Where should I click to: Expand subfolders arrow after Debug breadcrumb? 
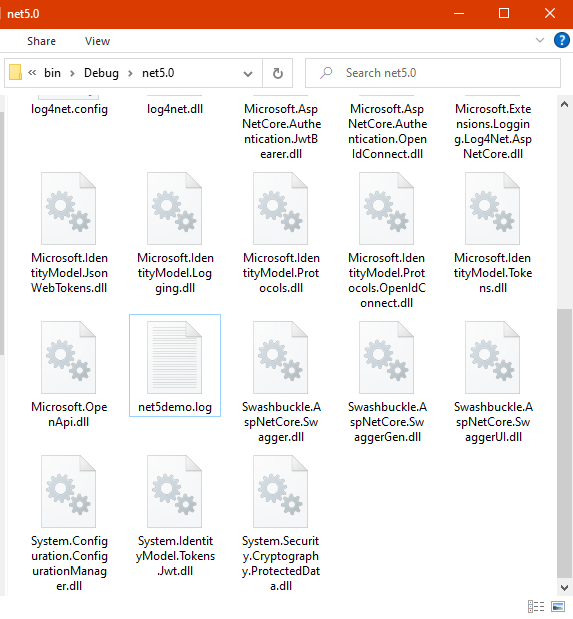(x=130, y=73)
